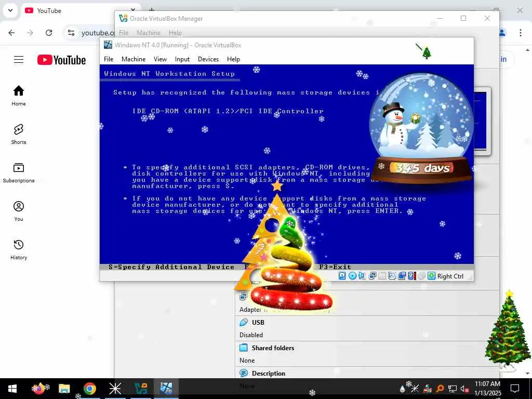Open File Explorer from the taskbar
The height and width of the screenshot is (399, 532).
[64, 389]
